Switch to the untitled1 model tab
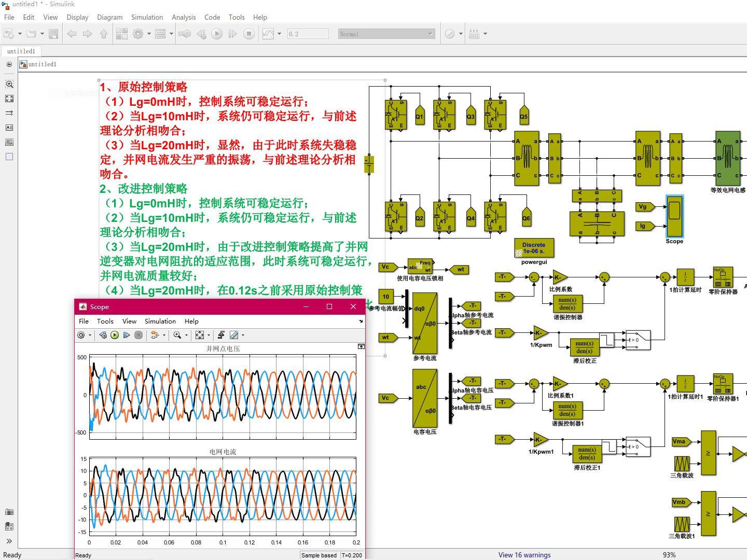 coord(21,51)
